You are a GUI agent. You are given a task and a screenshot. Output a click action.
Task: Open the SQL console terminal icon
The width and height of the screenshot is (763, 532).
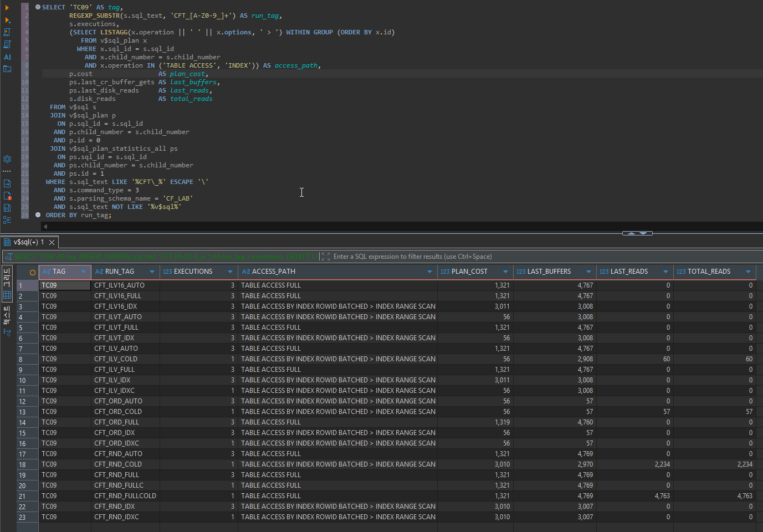click(7, 69)
